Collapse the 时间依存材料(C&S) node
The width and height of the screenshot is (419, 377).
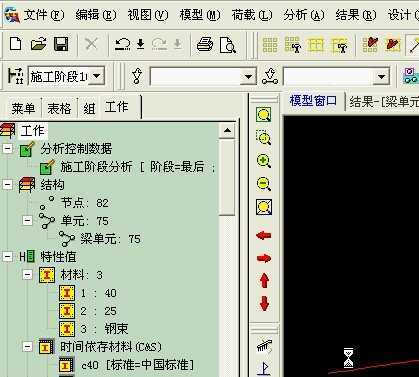(x=28, y=347)
